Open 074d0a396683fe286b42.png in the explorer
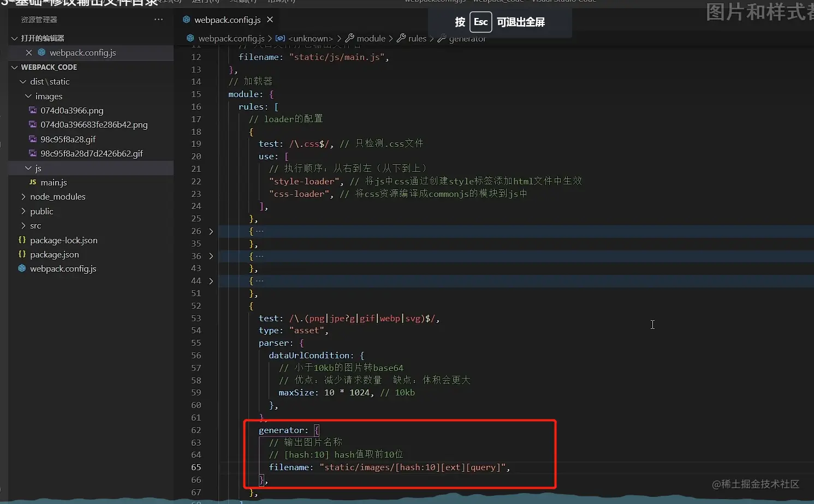 [x=94, y=124]
